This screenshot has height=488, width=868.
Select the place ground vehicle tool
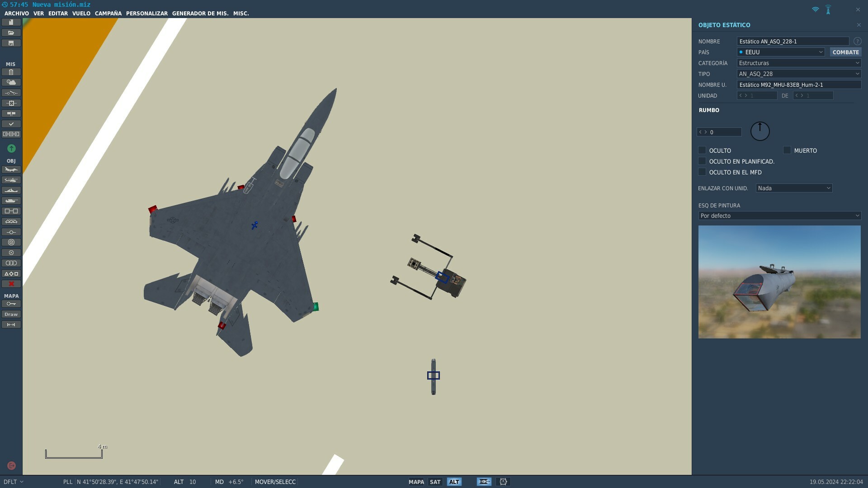(11, 201)
